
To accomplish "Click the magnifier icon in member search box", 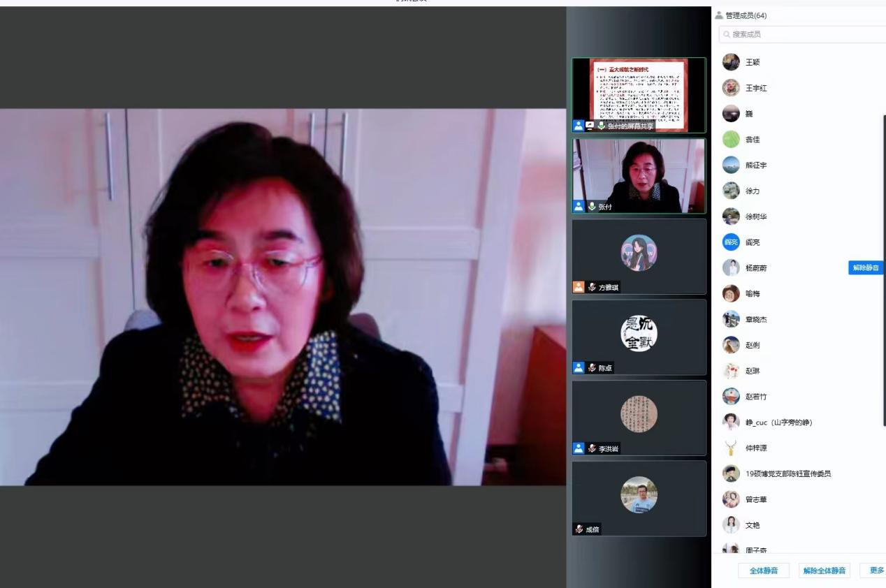I will (x=727, y=34).
